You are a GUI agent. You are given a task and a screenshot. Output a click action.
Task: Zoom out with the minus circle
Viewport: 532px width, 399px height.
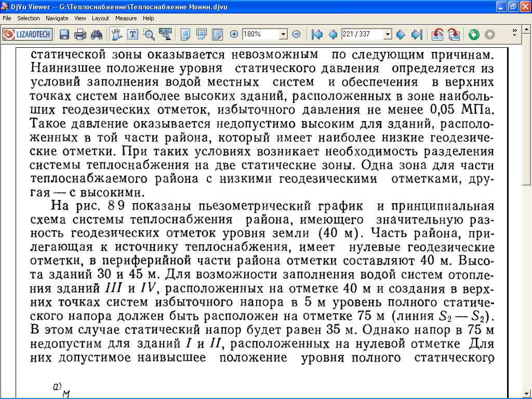pos(297,34)
